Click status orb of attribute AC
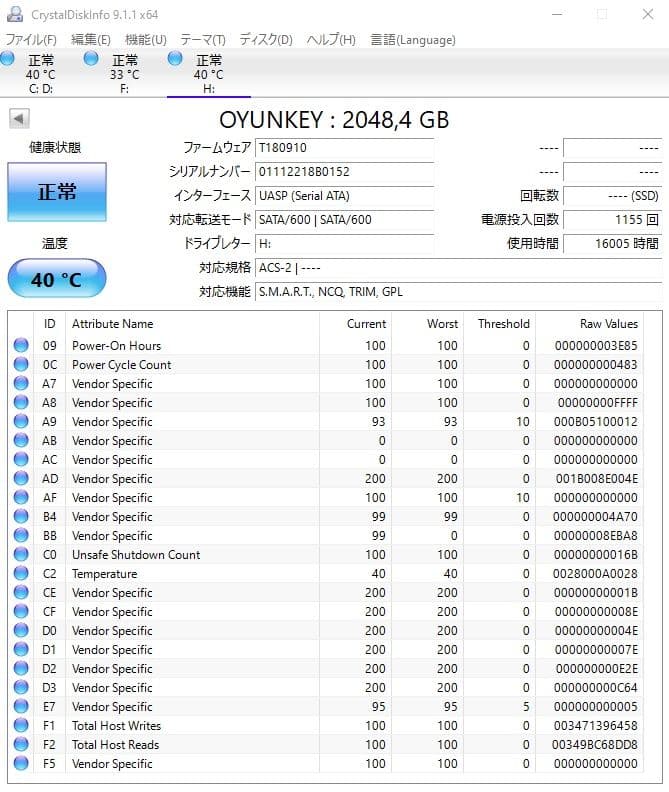The height and width of the screenshot is (792, 669). (21, 459)
